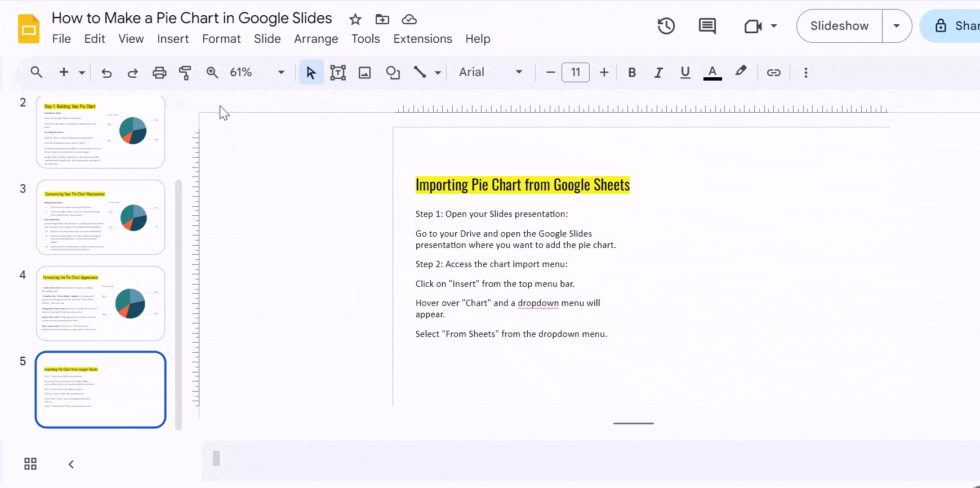Viewport: 980px width, 488px height.
Task: Star this presentation
Action: [x=355, y=20]
